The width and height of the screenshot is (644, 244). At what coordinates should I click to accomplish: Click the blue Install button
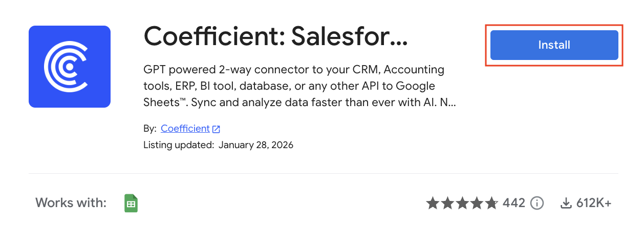pos(554,45)
